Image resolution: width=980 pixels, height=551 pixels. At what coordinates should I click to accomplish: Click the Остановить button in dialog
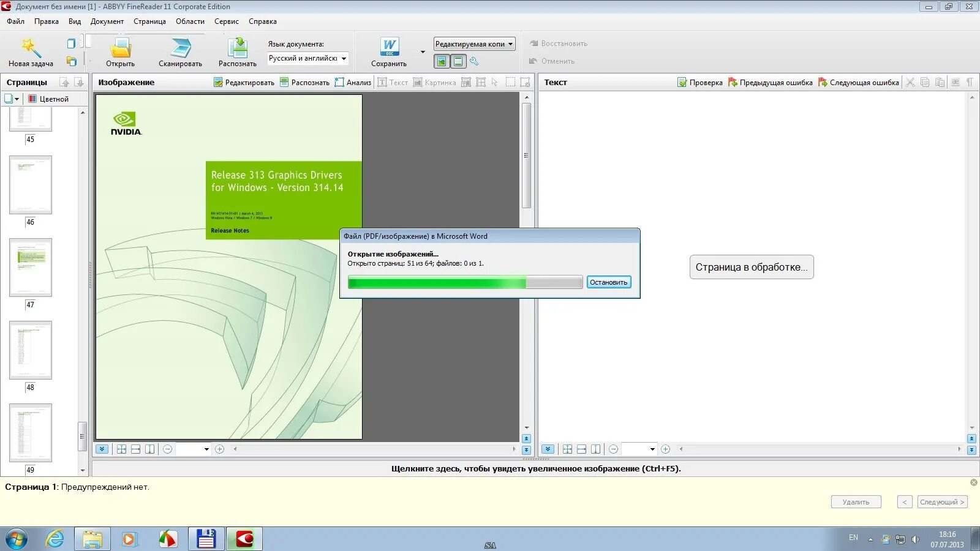[x=609, y=282]
